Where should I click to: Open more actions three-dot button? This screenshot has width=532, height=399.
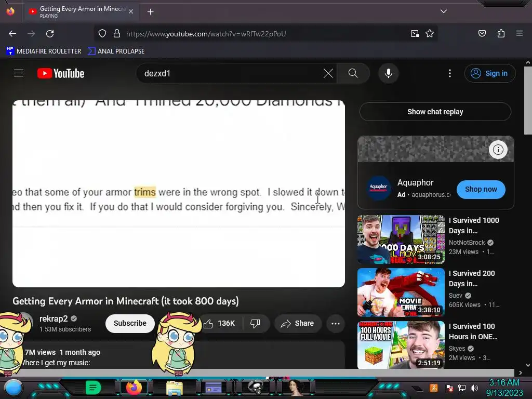coord(336,323)
